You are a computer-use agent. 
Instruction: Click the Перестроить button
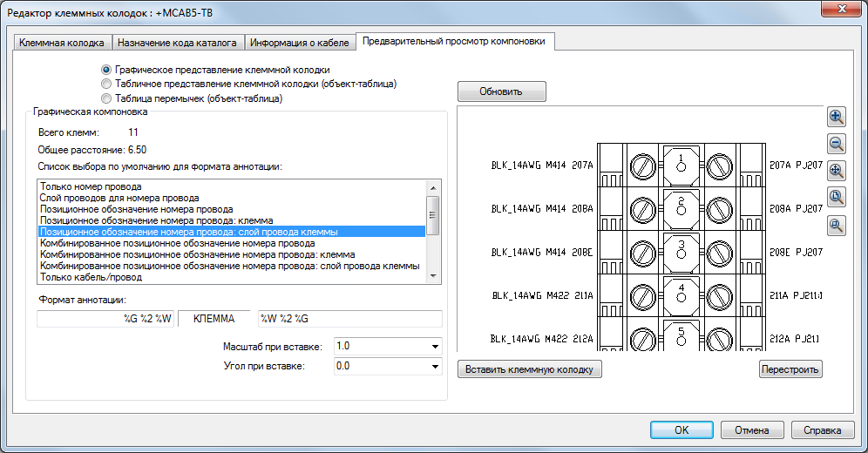(790, 369)
